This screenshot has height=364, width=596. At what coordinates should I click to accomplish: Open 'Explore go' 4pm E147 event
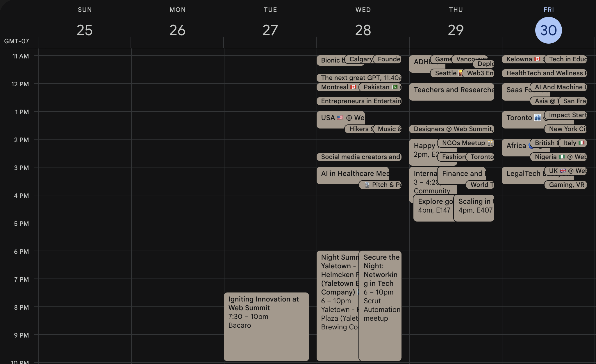[433, 208]
